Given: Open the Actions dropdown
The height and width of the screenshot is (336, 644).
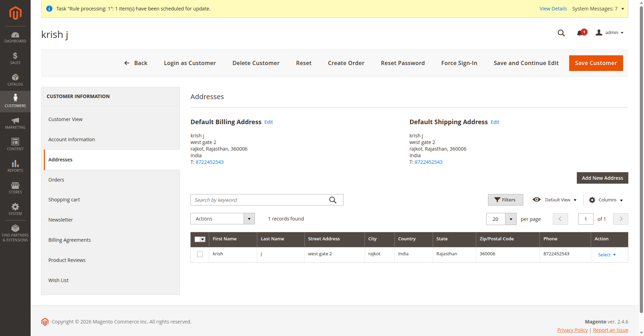Looking at the screenshot, I should tap(222, 219).
